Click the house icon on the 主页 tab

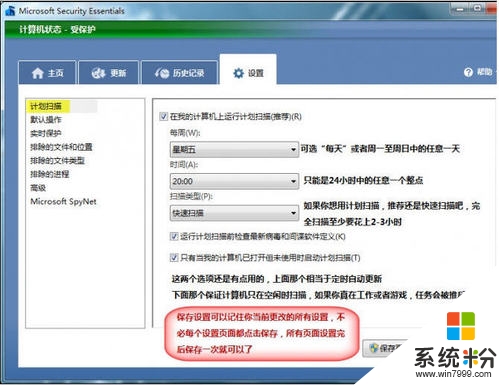click(38, 73)
